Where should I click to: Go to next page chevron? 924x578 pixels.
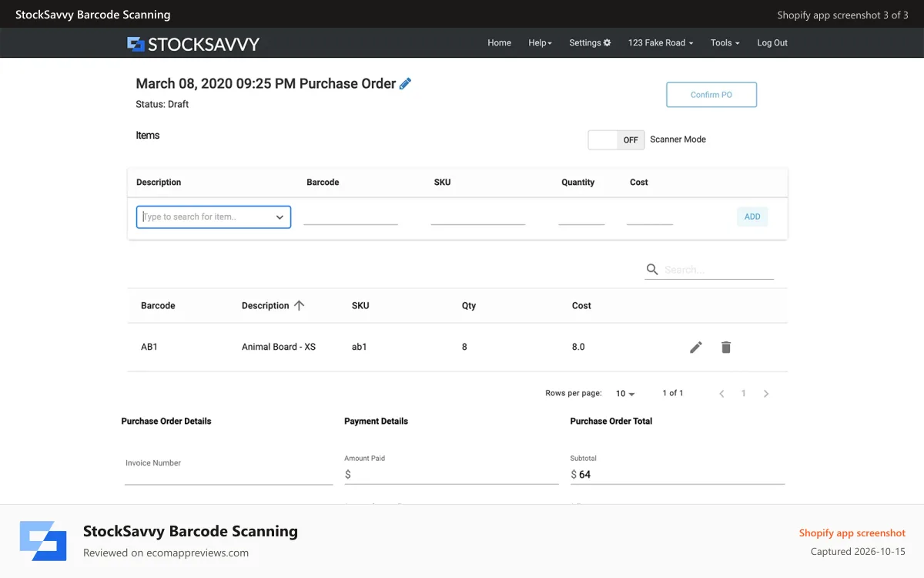point(766,394)
